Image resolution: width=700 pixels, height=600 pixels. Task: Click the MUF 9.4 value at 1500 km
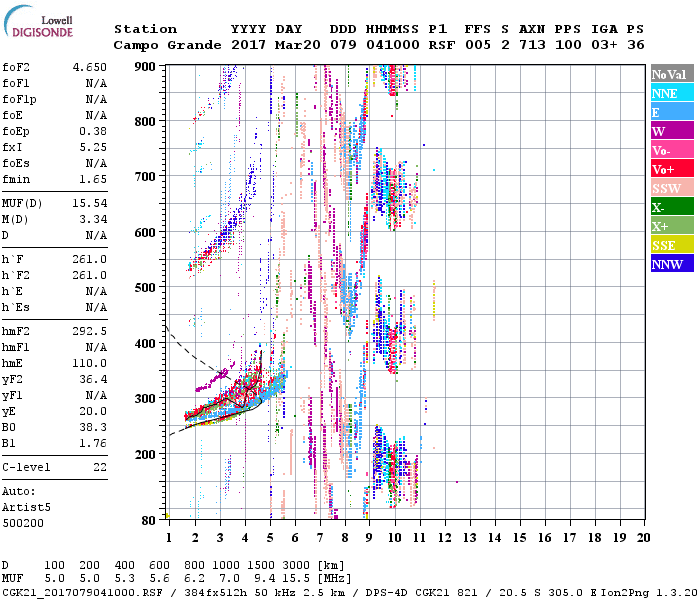coord(264,579)
